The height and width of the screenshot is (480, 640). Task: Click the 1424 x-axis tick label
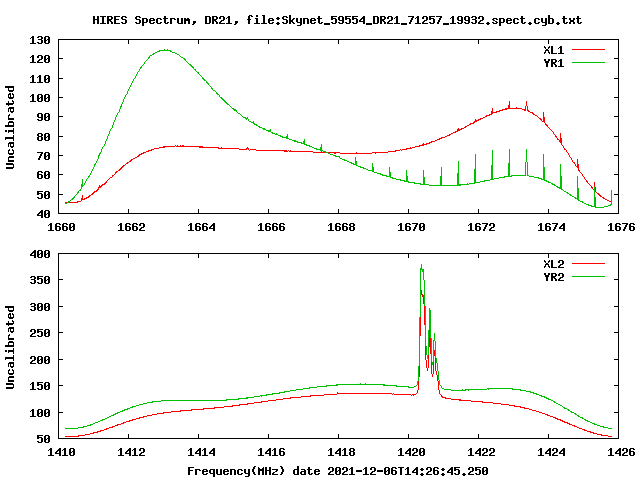point(551,452)
